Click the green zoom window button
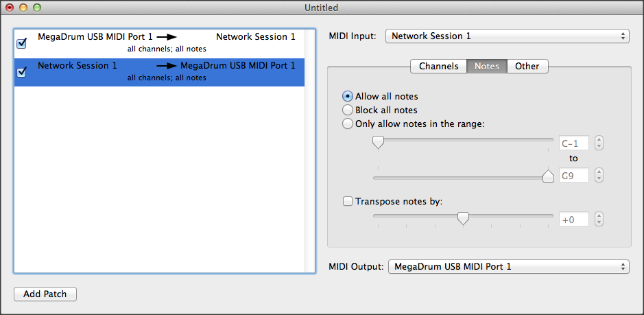 (x=37, y=8)
